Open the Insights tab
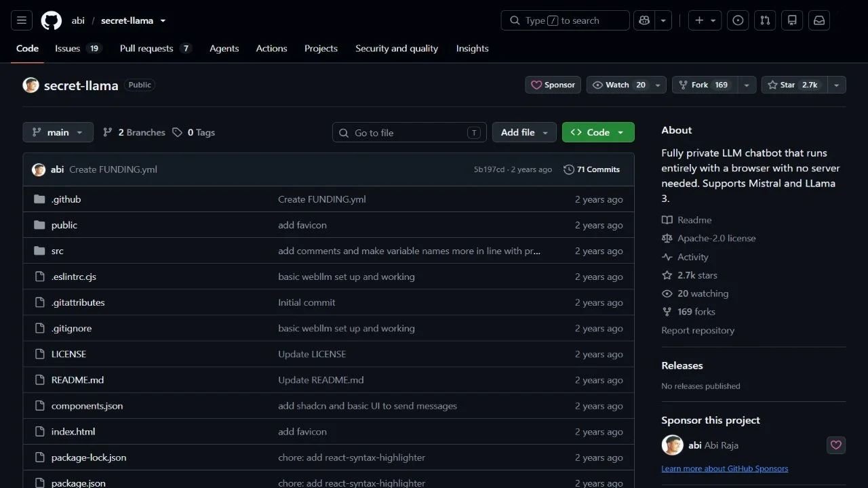This screenshot has width=868, height=488. pos(473,48)
